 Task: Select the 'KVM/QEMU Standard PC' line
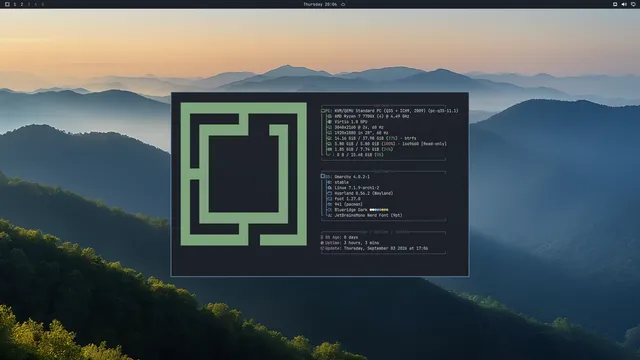(396, 111)
